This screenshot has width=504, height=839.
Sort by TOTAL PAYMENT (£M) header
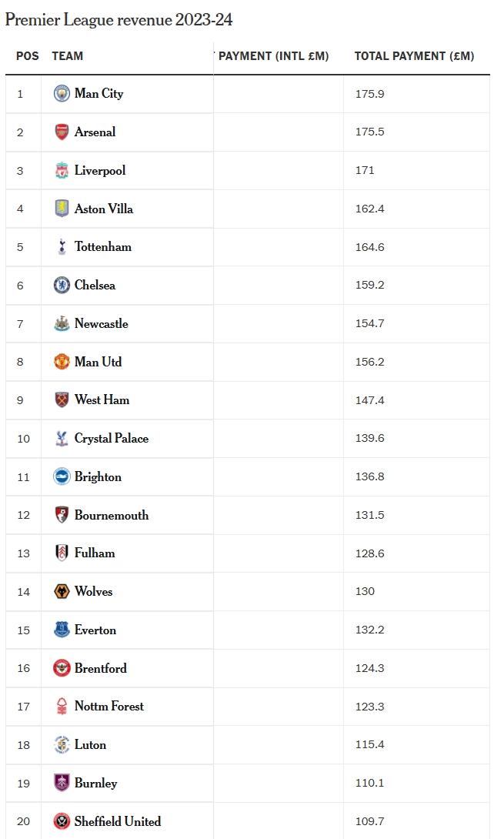(x=414, y=56)
